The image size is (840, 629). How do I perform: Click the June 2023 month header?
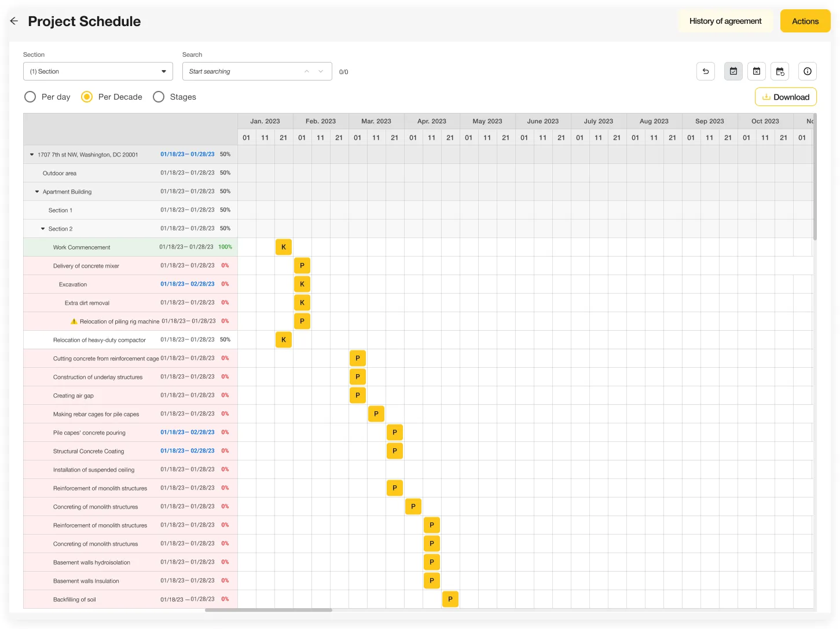pos(543,121)
